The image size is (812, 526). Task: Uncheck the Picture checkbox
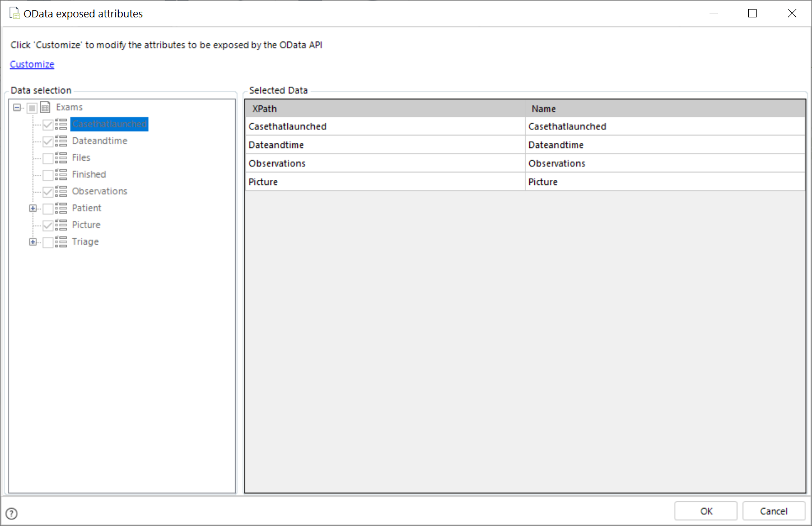[x=48, y=225]
